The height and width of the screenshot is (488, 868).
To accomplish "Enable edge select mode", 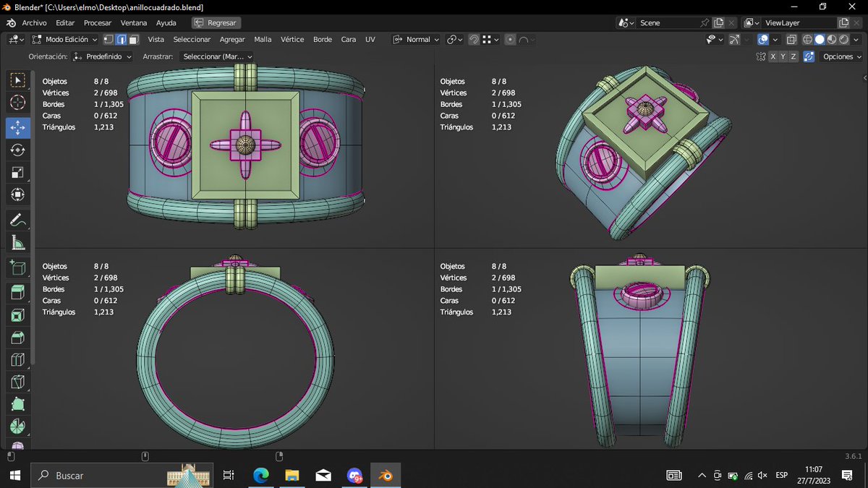I will (x=122, y=40).
